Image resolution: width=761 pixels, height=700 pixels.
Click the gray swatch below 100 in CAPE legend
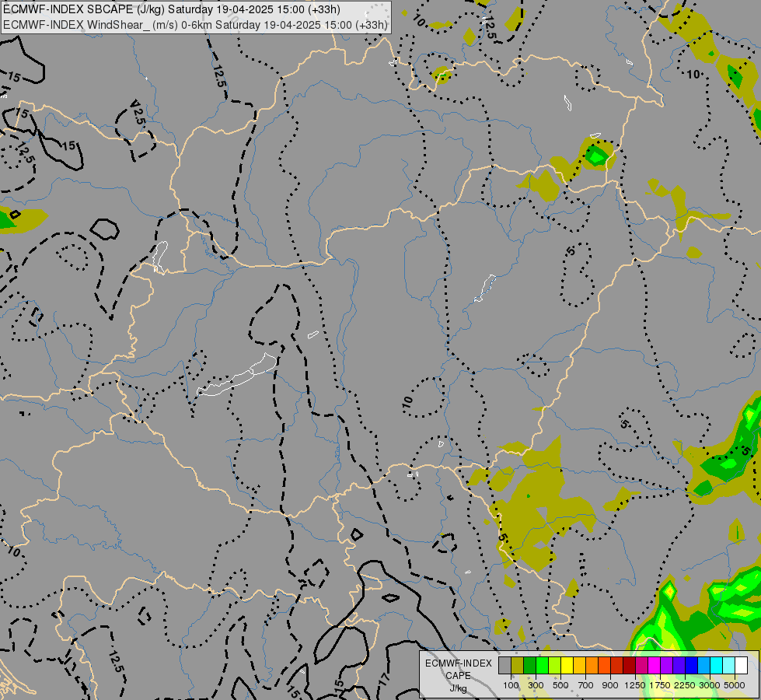tap(505, 666)
